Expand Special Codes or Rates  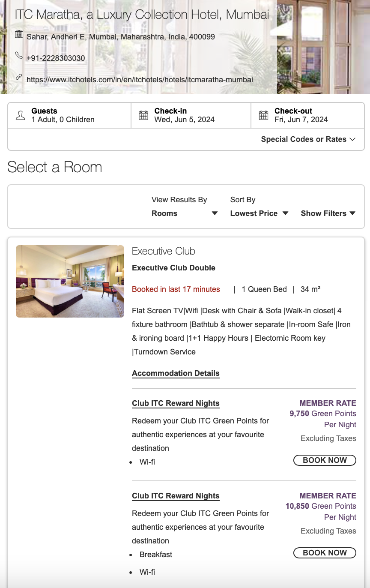308,139
